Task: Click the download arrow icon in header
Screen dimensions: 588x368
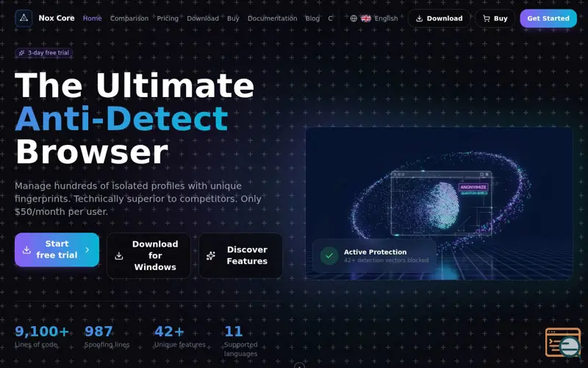Action: (420, 18)
